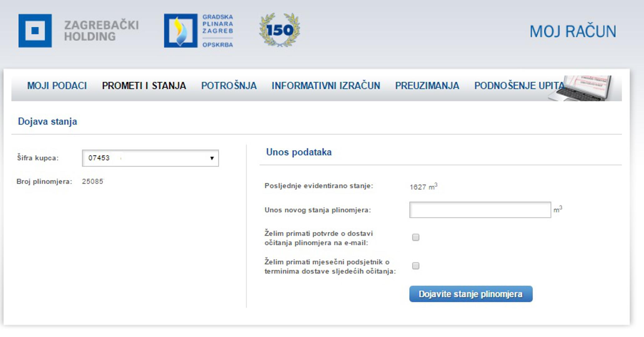
Task: Click the dropdown arrow next to 07453
Action: click(212, 158)
